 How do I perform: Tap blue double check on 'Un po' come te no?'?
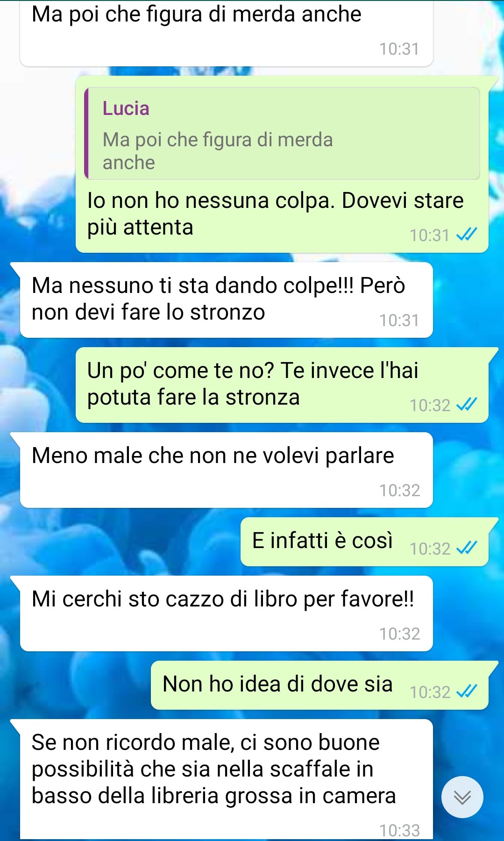point(466,404)
